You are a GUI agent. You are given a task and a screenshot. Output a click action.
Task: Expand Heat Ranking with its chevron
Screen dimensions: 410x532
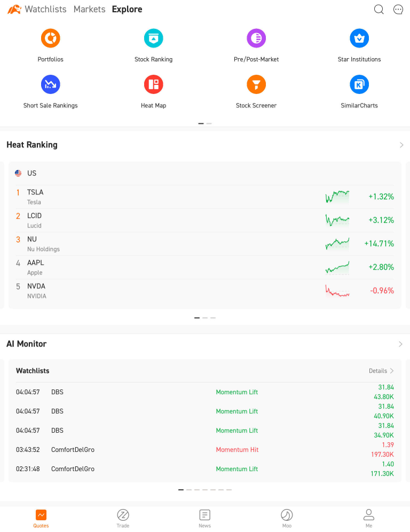(x=401, y=145)
